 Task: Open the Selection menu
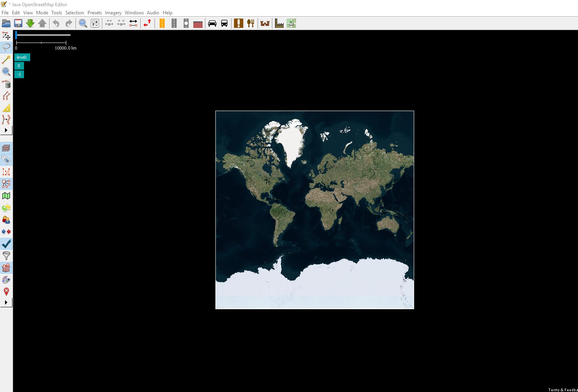point(75,13)
